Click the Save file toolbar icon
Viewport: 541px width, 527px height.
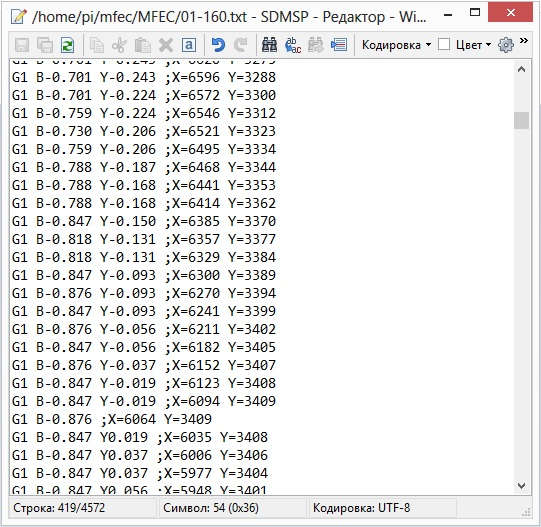coord(22,45)
